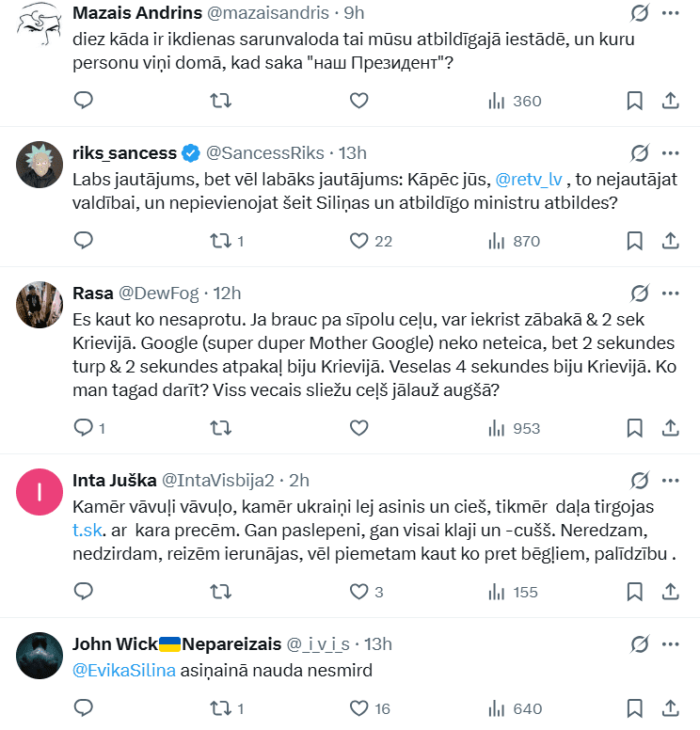Open the @retv_lv mention link

[529, 178]
